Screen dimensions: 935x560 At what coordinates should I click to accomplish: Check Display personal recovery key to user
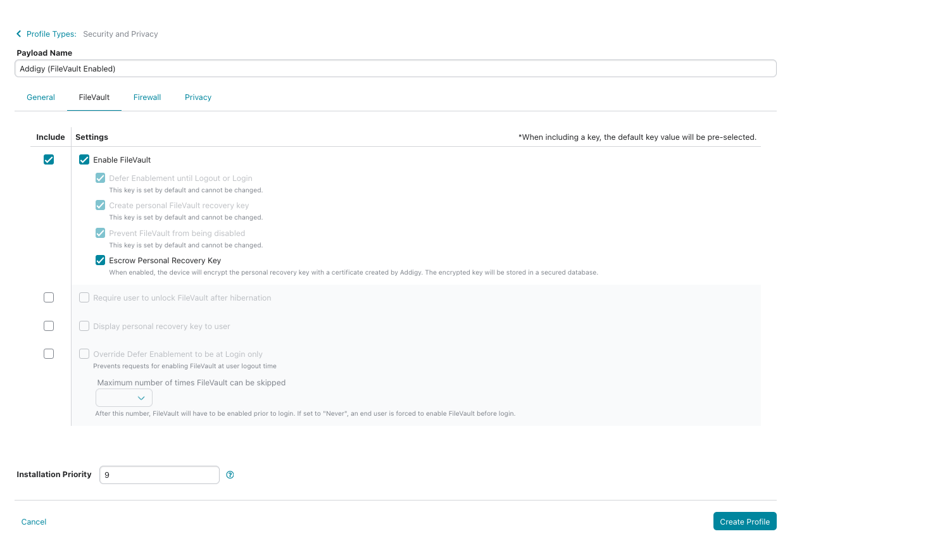click(84, 326)
